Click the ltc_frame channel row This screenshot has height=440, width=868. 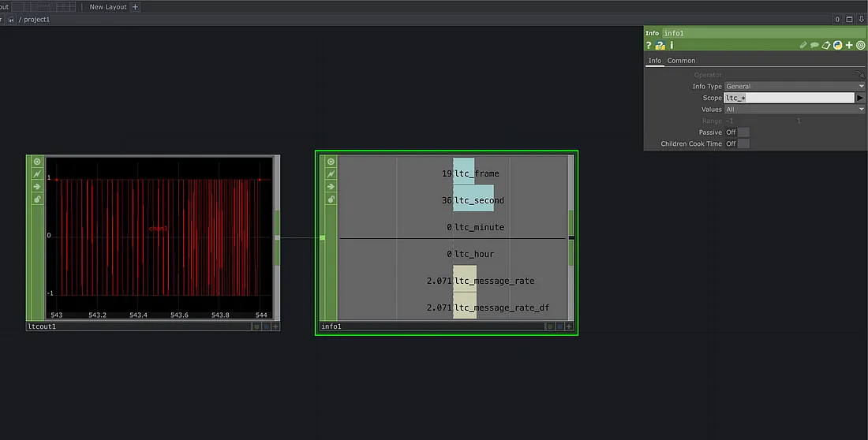(453, 173)
